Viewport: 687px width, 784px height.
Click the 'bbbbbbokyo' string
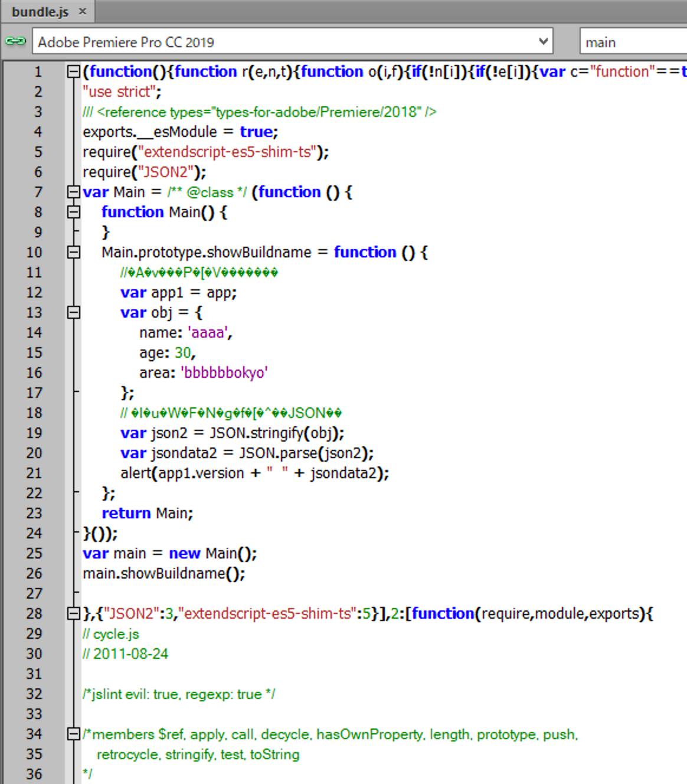225,373
